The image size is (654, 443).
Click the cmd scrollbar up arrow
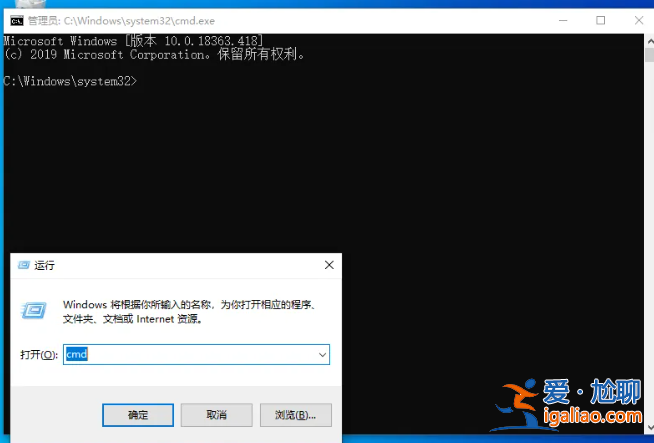pos(650,42)
